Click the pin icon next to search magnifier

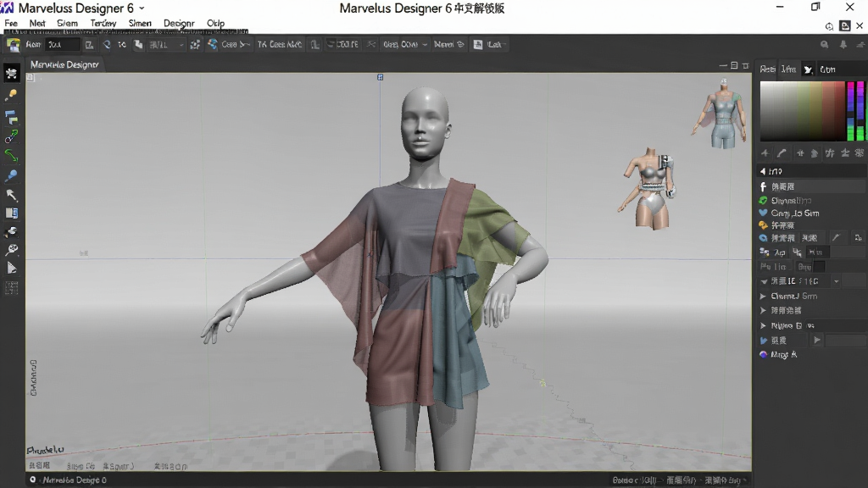coord(843,45)
